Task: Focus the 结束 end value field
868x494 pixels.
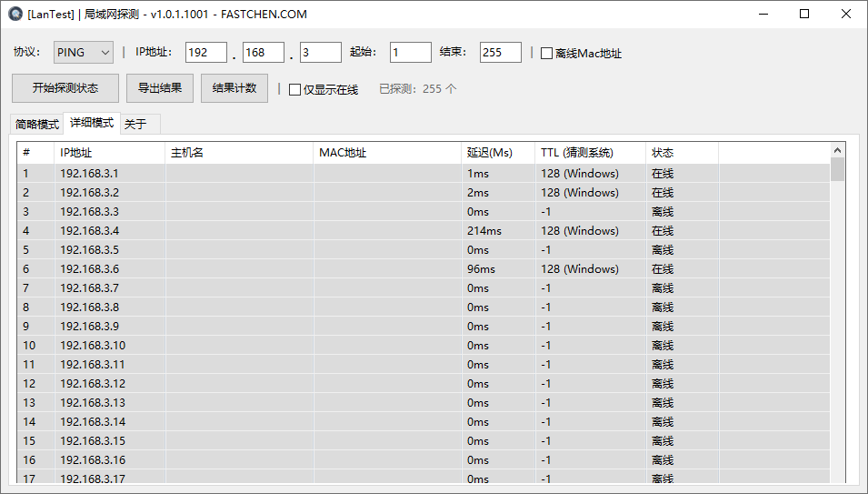Action: (500, 53)
